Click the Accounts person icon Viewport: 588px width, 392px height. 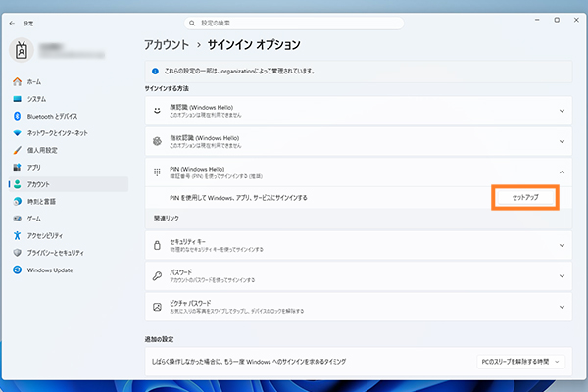coord(18,184)
